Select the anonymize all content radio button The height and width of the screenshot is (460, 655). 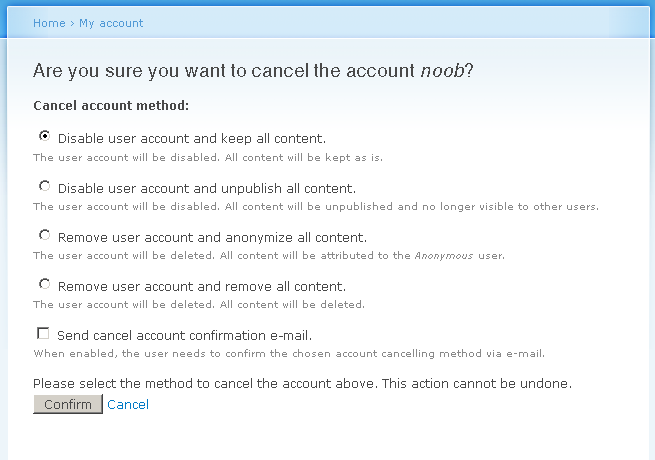[44, 235]
